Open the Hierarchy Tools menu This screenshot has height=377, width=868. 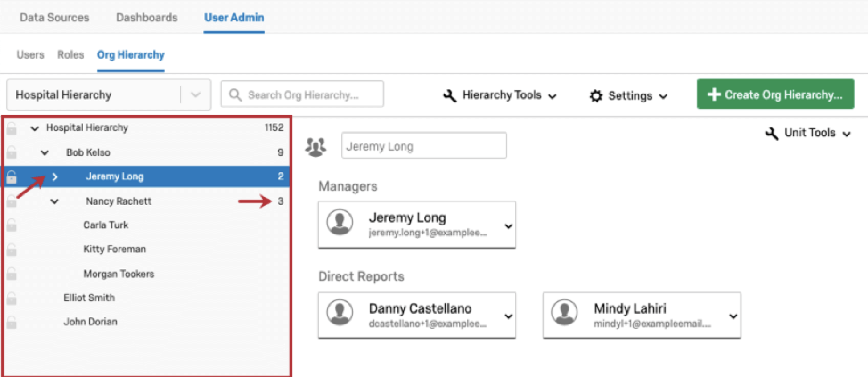coord(500,95)
